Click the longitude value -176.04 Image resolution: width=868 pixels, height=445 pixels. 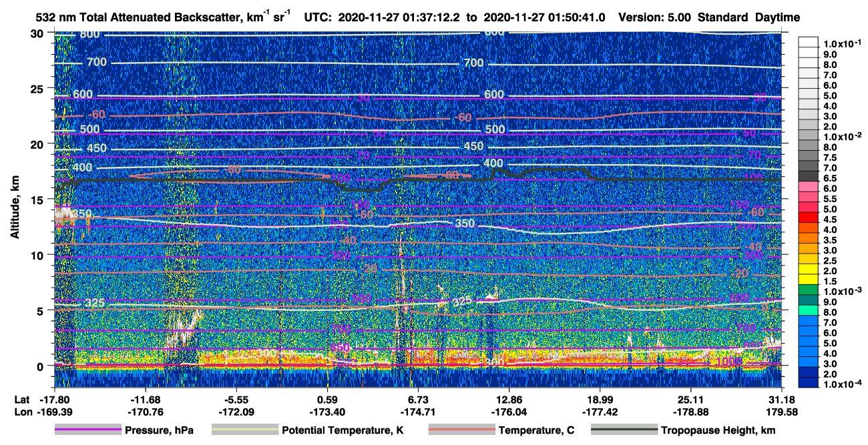click(x=509, y=412)
